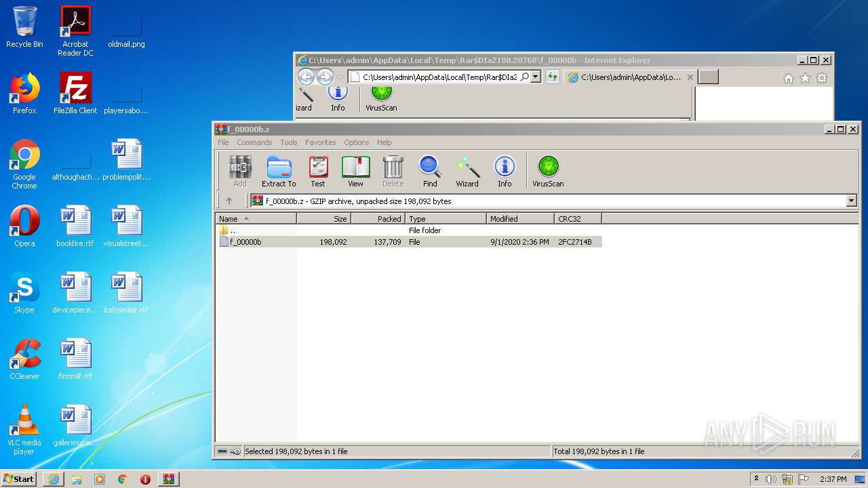The height and width of the screenshot is (488, 868).
Task: Launch FileZilla Client from desktop
Action: coord(75,94)
